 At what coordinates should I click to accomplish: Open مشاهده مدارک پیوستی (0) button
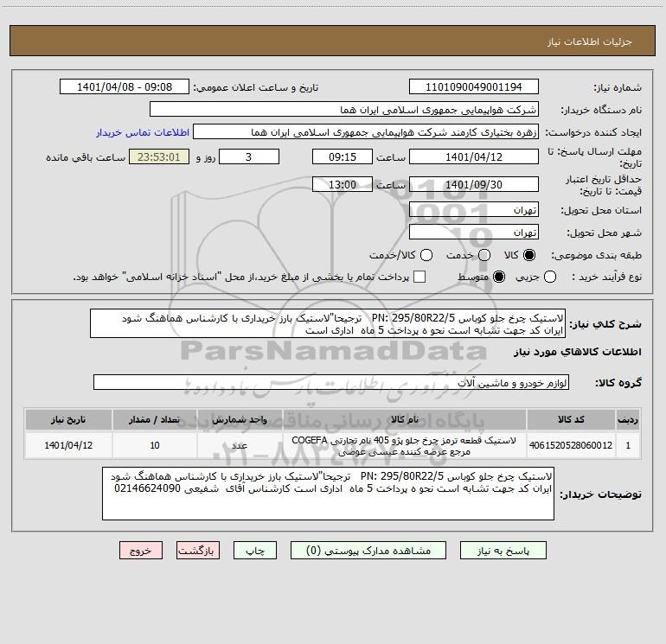(x=368, y=551)
